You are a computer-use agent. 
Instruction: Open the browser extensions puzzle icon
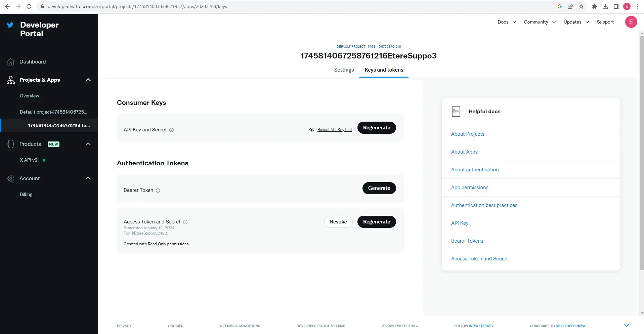594,6
